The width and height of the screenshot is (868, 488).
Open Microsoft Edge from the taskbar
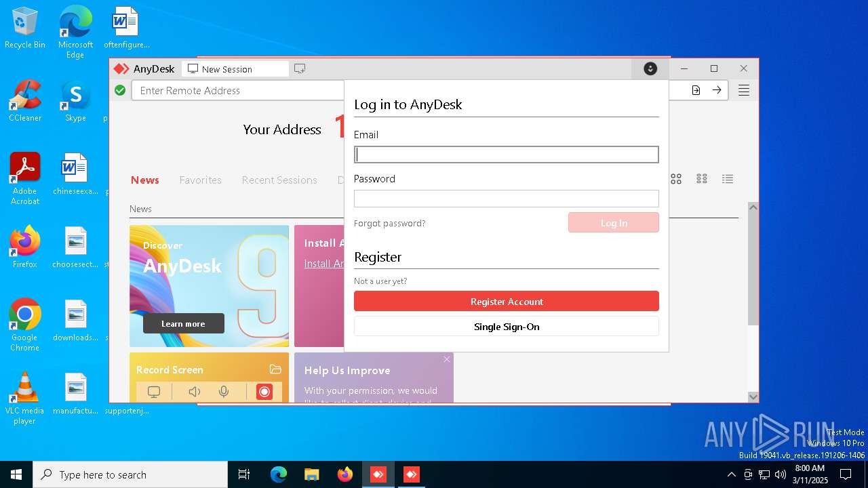pyautogui.click(x=279, y=474)
